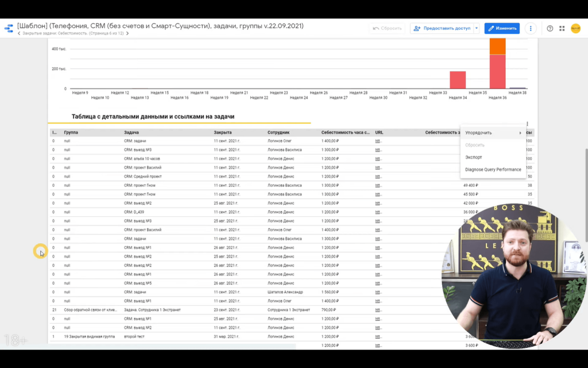Open the URL link in first table row
The width and height of the screenshot is (588, 368).
coord(378,141)
